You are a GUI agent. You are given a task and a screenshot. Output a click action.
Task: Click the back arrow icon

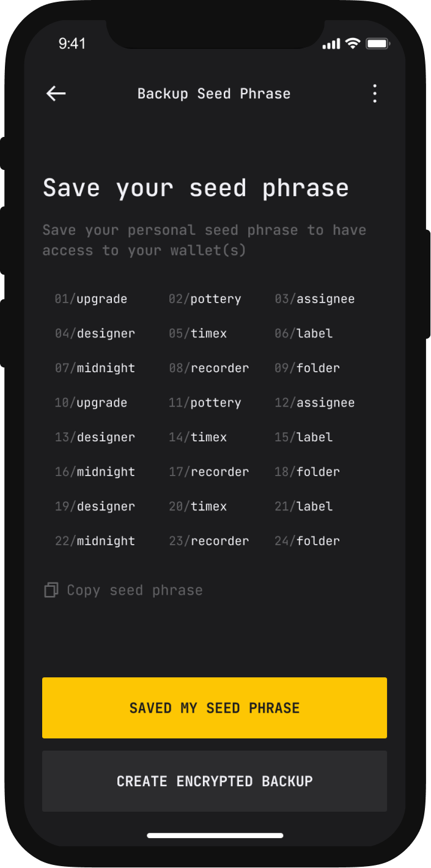click(56, 94)
